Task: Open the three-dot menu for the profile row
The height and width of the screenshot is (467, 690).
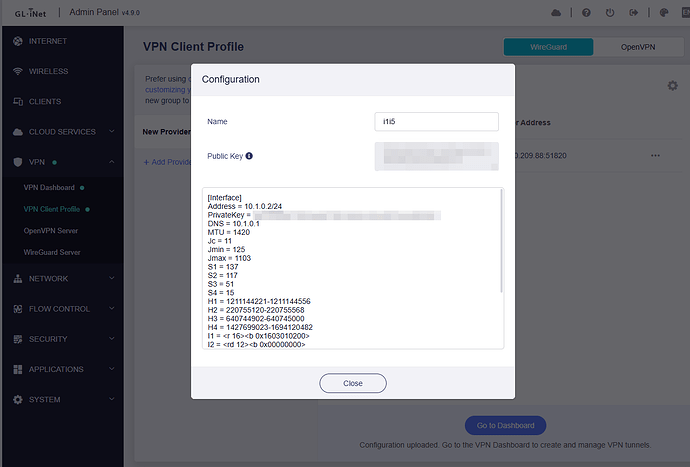Action: [655, 155]
